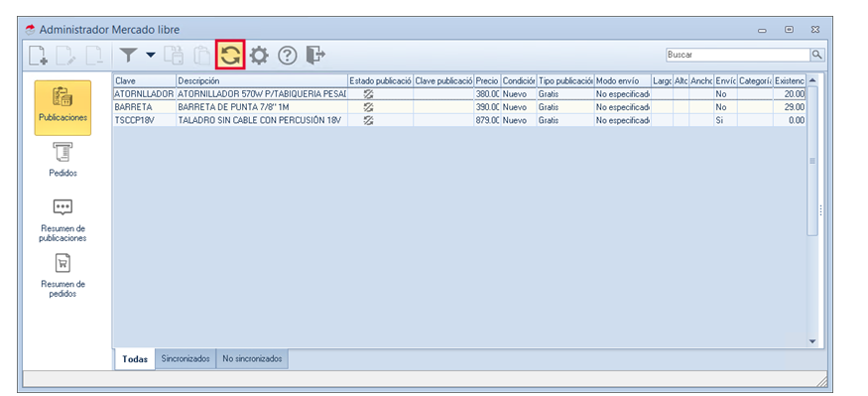Click the vertical scrollbar thumb
This screenshot has height=396, width=868.
(x=812, y=161)
